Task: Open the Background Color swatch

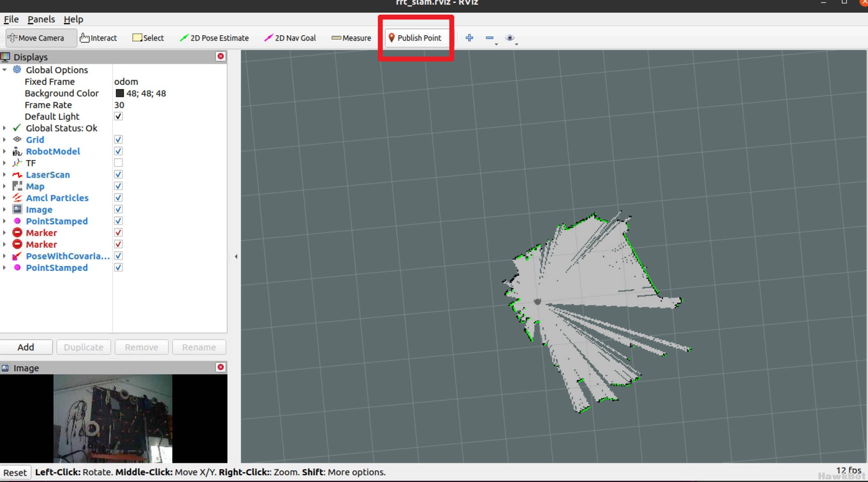Action: pyautogui.click(x=120, y=93)
